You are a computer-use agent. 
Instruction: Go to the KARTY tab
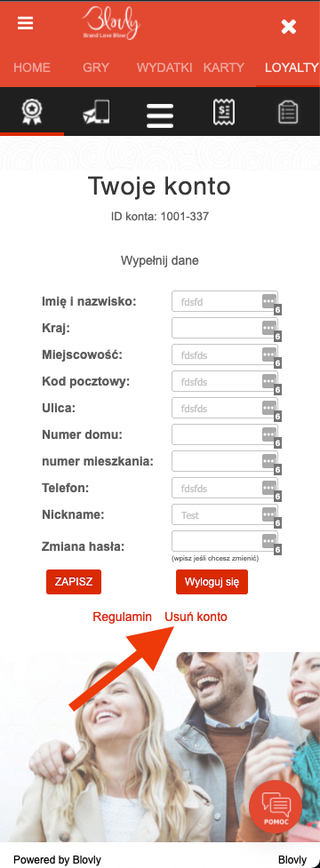coord(224,68)
